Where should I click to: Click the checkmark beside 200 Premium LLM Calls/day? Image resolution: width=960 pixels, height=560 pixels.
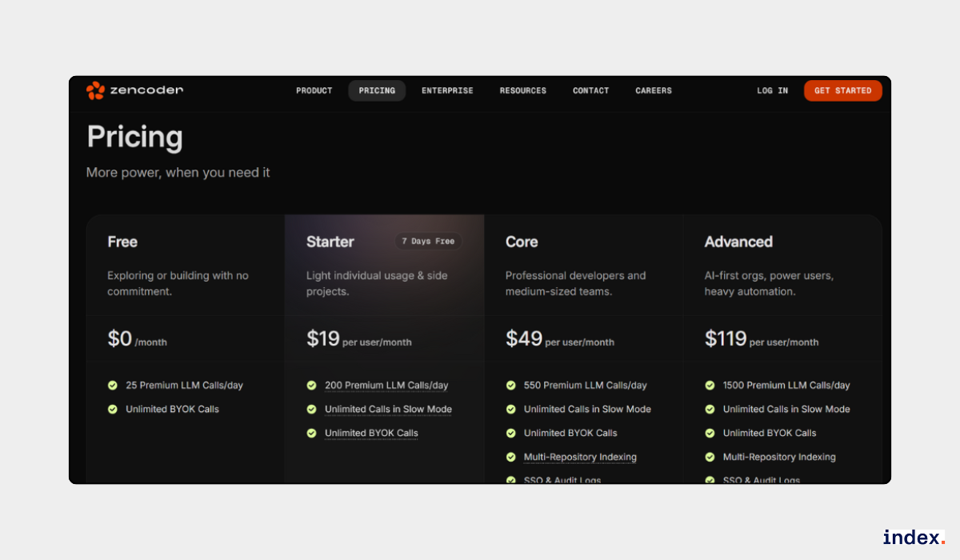pyautogui.click(x=311, y=385)
